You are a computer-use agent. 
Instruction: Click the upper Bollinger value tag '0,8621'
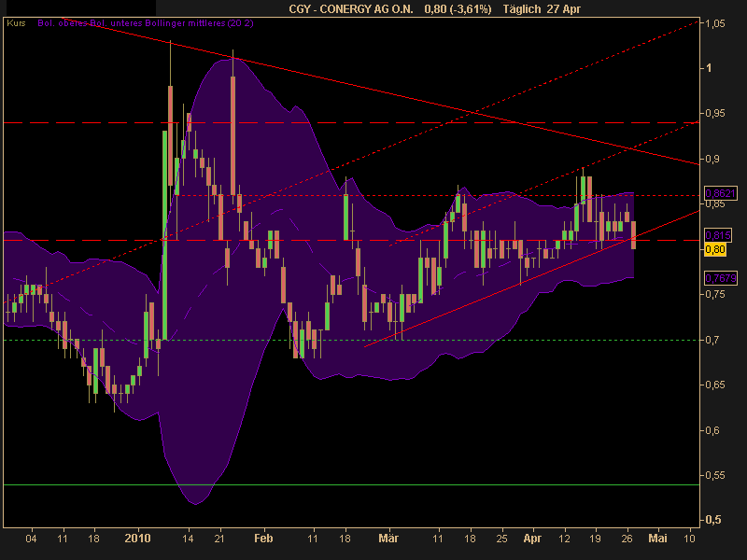[720, 193]
